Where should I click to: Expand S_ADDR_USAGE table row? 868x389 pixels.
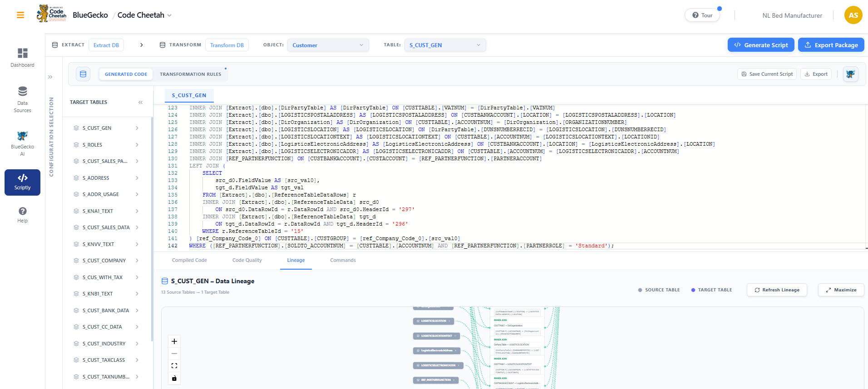click(x=137, y=194)
